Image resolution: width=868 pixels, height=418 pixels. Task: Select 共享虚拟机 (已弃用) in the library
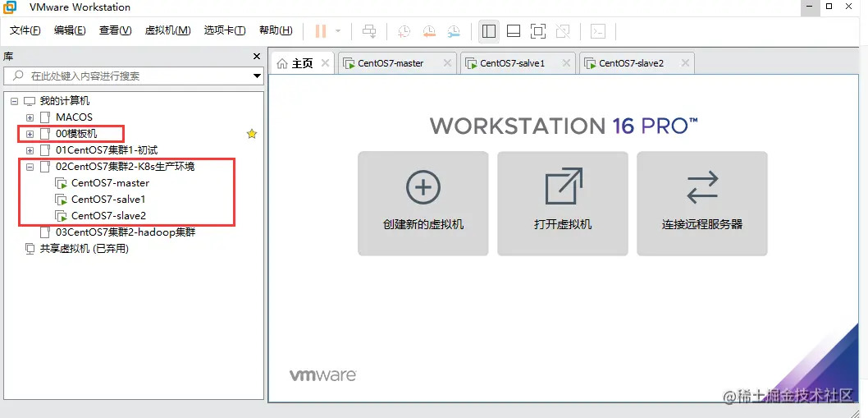(85, 249)
